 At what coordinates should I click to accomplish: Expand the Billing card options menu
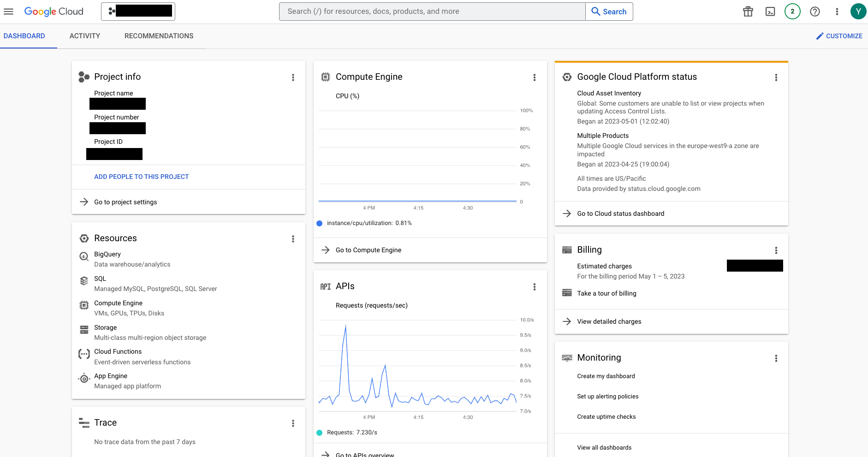click(776, 250)
